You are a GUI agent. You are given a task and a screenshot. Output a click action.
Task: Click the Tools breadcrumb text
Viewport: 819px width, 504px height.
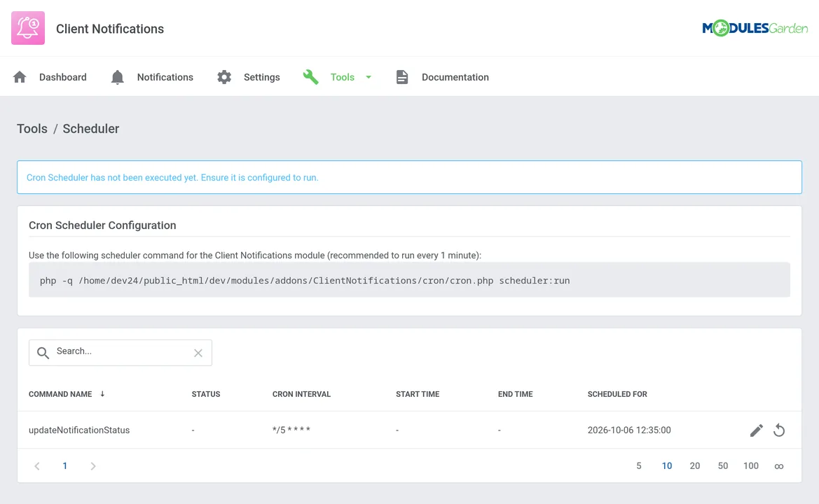(32, 129)
